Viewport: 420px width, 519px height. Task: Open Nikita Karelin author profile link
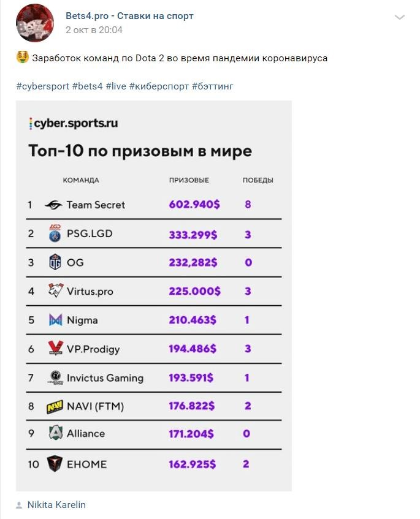click(x=56, y=505)
